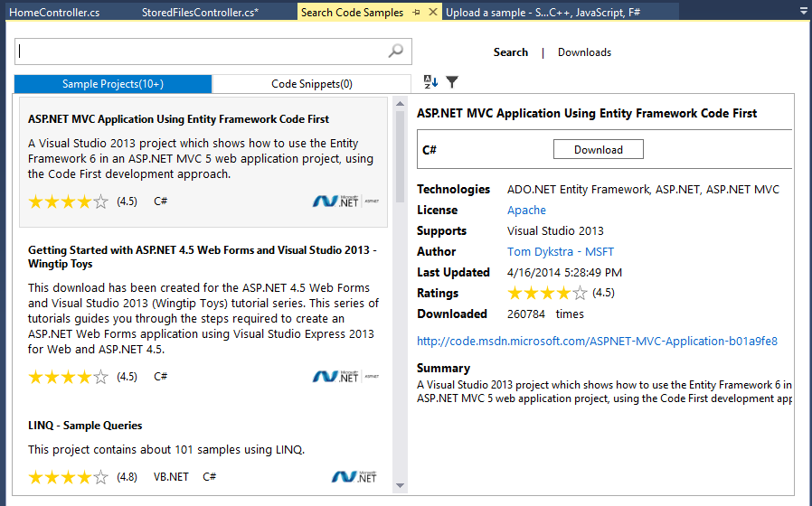Click the Technologies value text
The height and width of the screenshot is (506, 812).
coord(643,190)
